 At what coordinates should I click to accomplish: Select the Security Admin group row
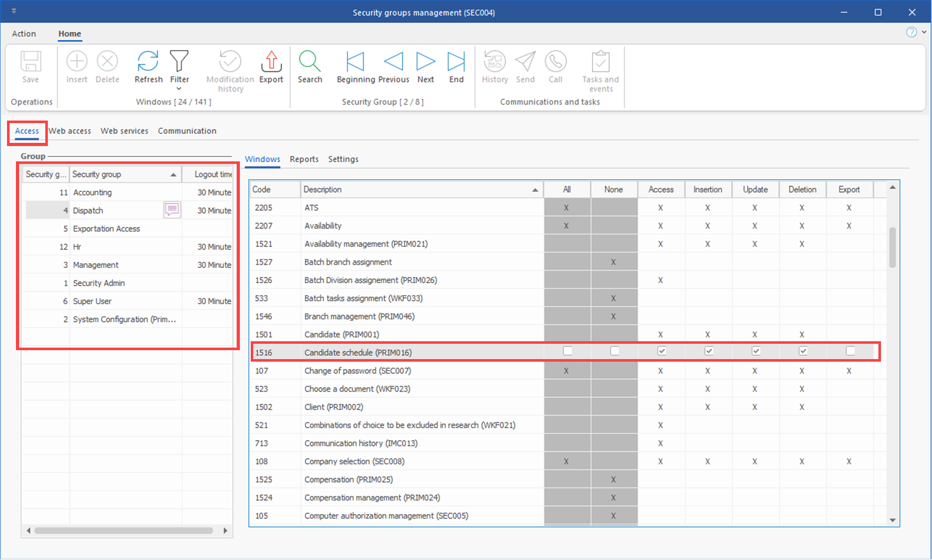(x=99, y=283)
